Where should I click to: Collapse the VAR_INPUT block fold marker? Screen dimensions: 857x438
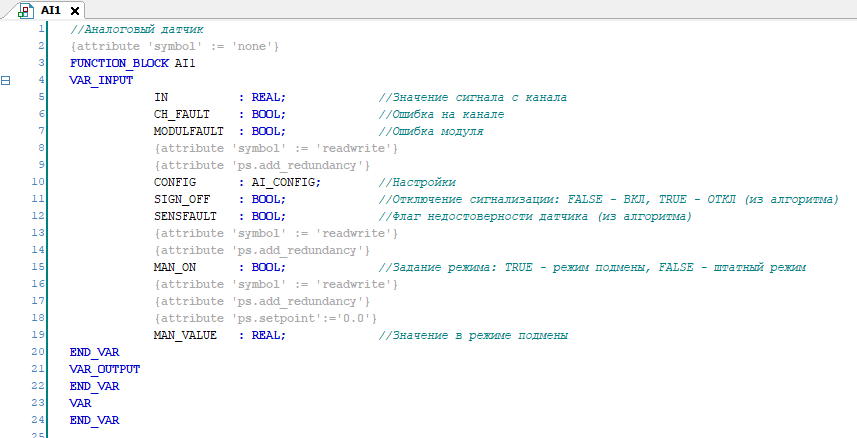pos(7,80)
